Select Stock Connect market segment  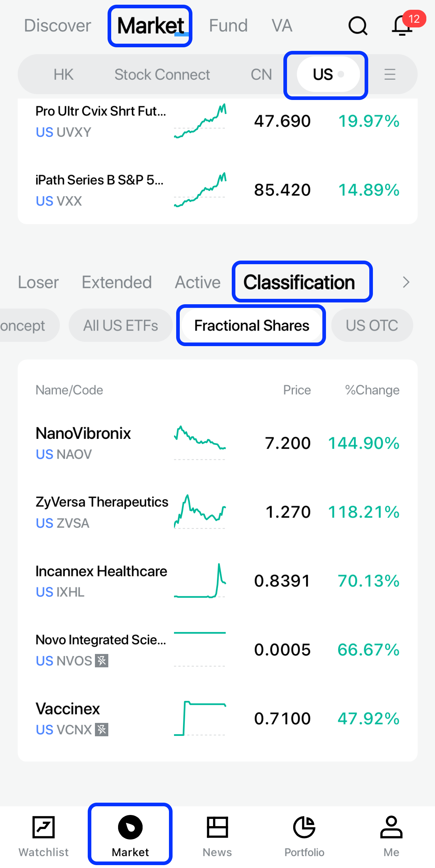coord(162,75)
